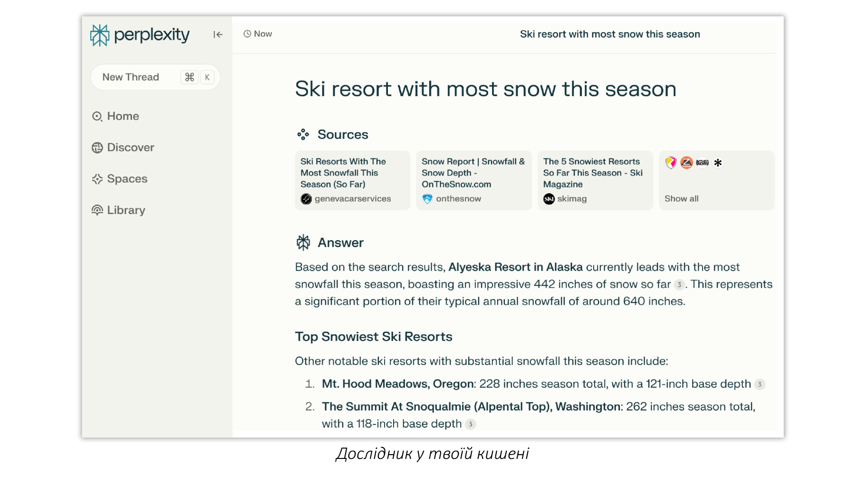Open the Home page icon
This screenshot has height=477, width=868.
[x=97, y=117]
